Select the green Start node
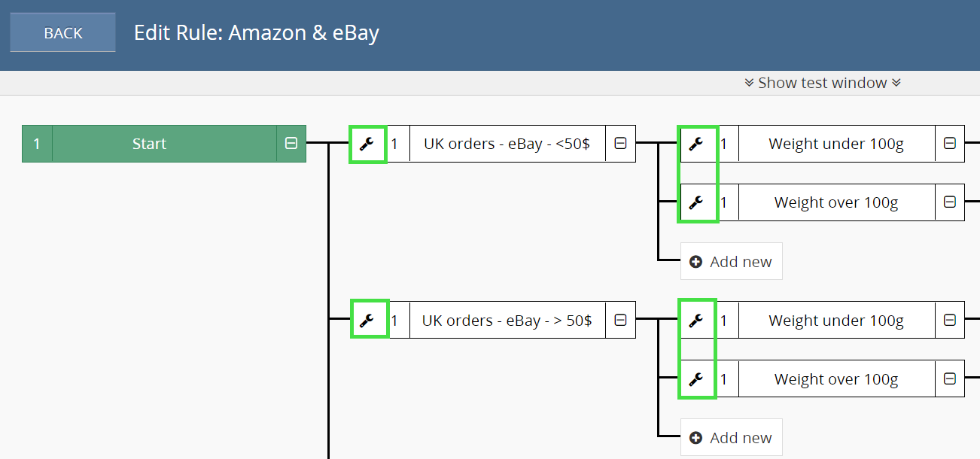 [x=149, y=144]
